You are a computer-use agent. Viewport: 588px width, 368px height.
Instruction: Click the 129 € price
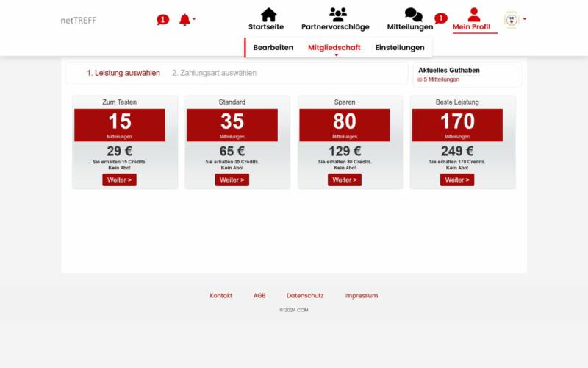[345, 152]
